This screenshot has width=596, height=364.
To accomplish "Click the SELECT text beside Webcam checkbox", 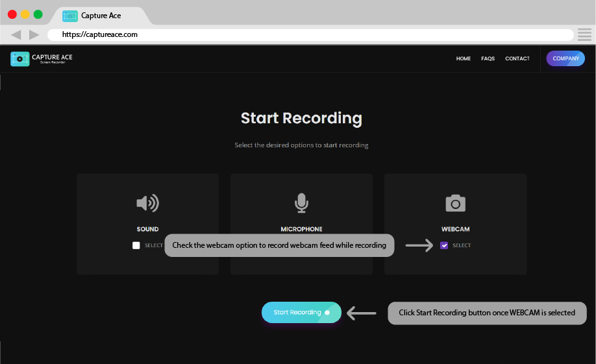I will coord(462,245).
